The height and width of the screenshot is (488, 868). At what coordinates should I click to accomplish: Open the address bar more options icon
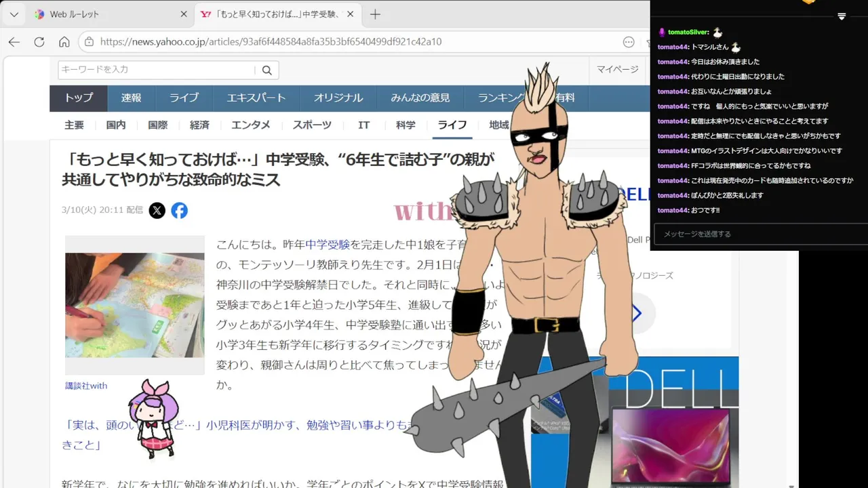(629, 41)
